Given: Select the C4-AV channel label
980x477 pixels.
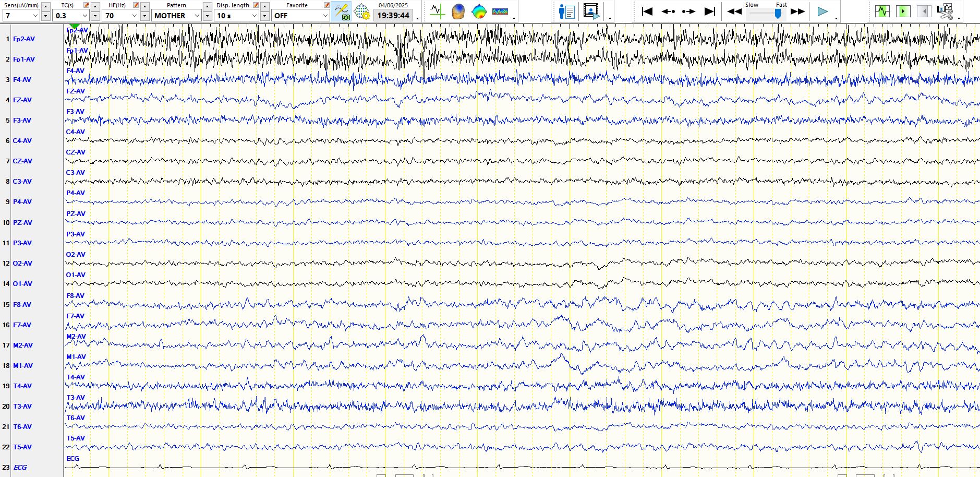Looking at the screenshot, I should (22, 141).
